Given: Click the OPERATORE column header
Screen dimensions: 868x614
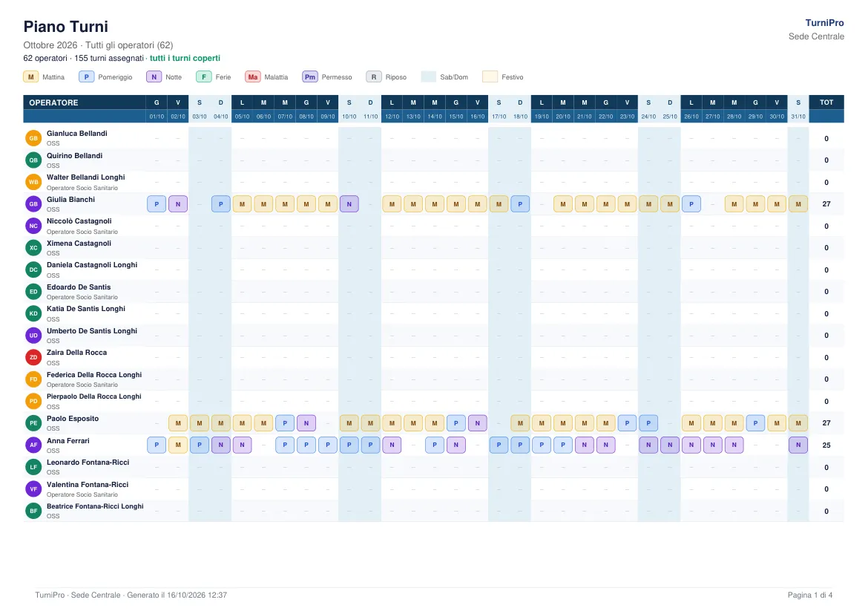Looking at the screenshot, I should pos(85,102).
